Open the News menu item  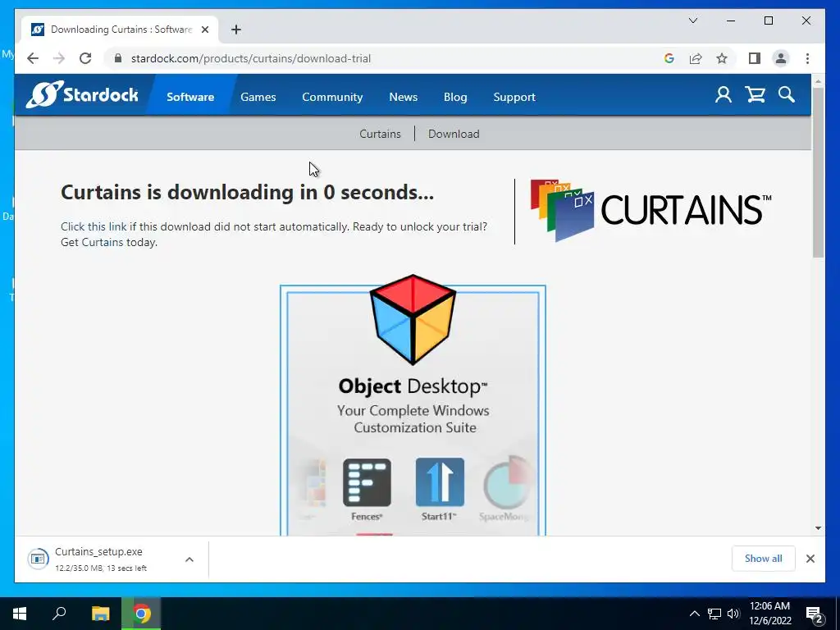pos(404,97)
